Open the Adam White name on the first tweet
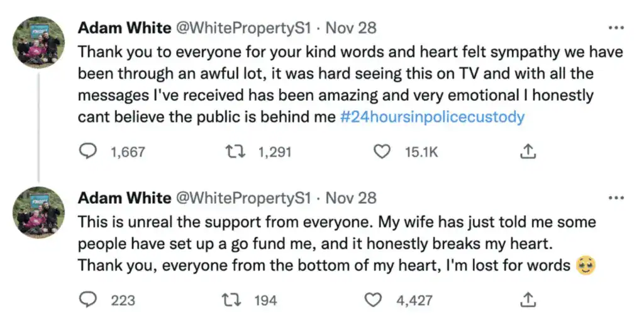 (x=124, y=28)
